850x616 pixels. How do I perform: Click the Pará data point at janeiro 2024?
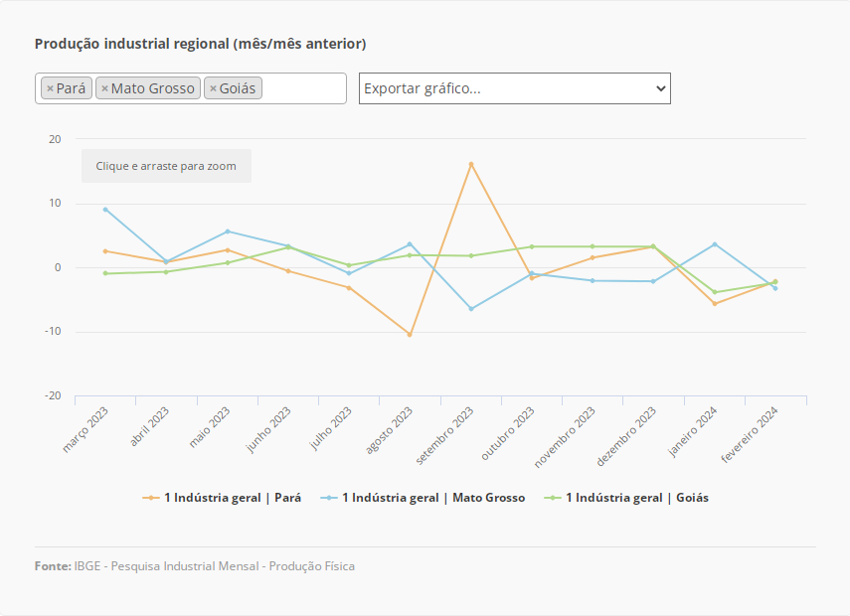pos(715,304)
